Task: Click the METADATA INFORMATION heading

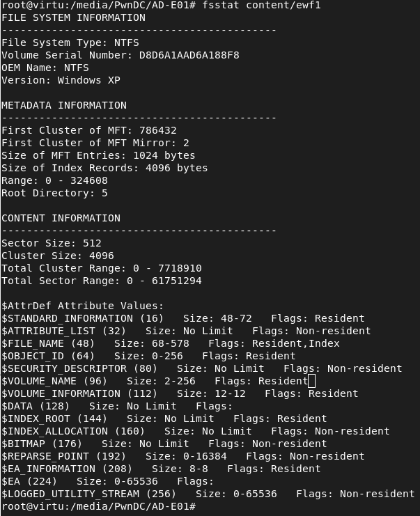Action: 64,105
